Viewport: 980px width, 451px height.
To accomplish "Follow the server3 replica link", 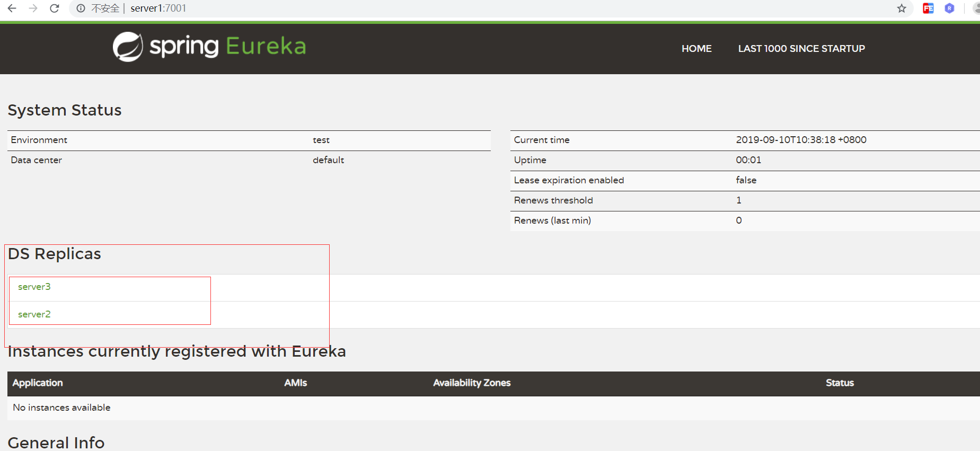I will (34, 287).
